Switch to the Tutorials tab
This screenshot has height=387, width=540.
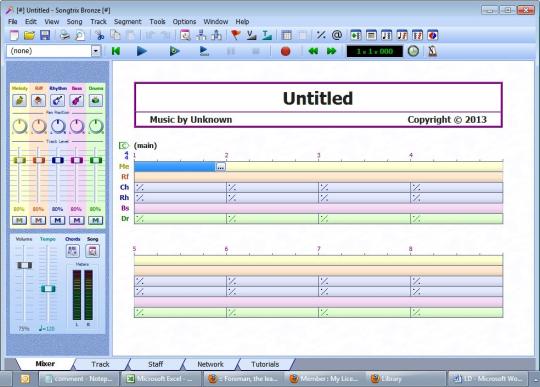click(265, 364)
